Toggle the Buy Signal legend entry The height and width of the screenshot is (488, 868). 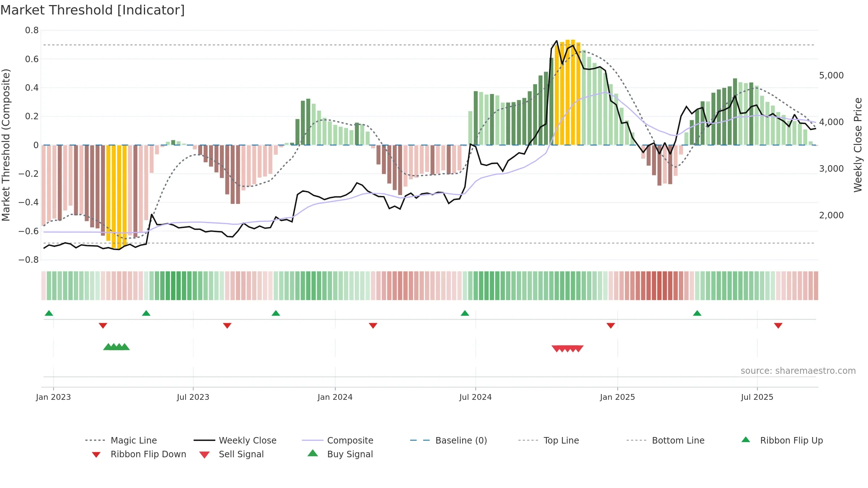[x=340, y=454]
